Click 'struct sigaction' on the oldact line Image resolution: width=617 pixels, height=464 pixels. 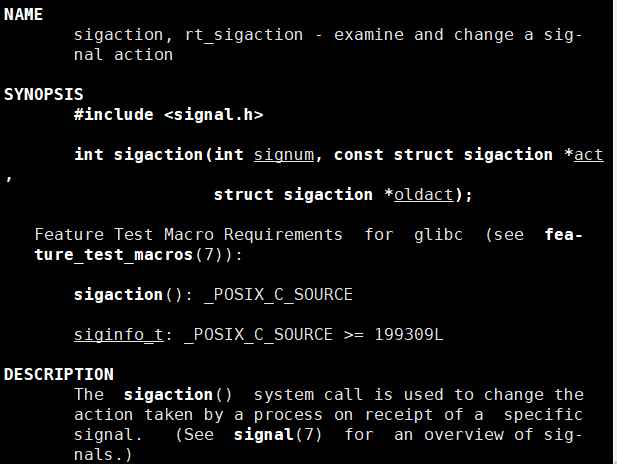pos(293,194)
